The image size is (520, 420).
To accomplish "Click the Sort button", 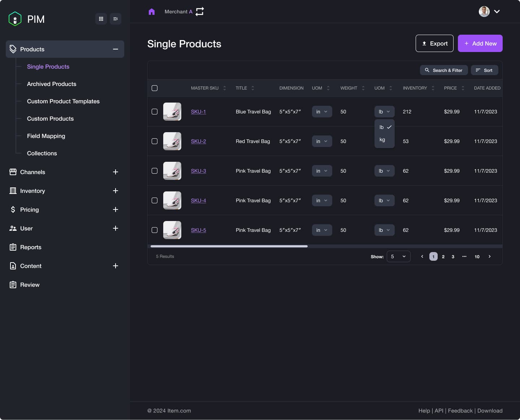I will pyautogui.click(x=485, y=70).
